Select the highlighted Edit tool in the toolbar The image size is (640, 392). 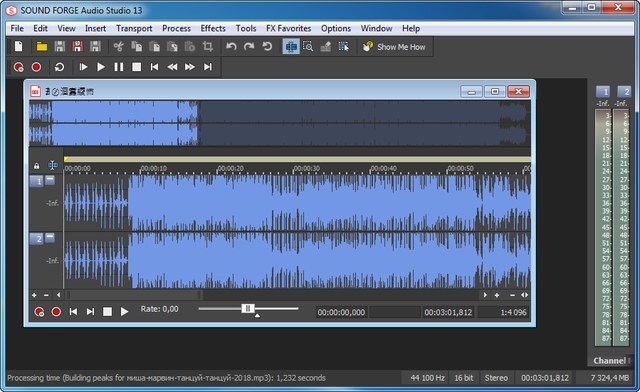(291, 47)
